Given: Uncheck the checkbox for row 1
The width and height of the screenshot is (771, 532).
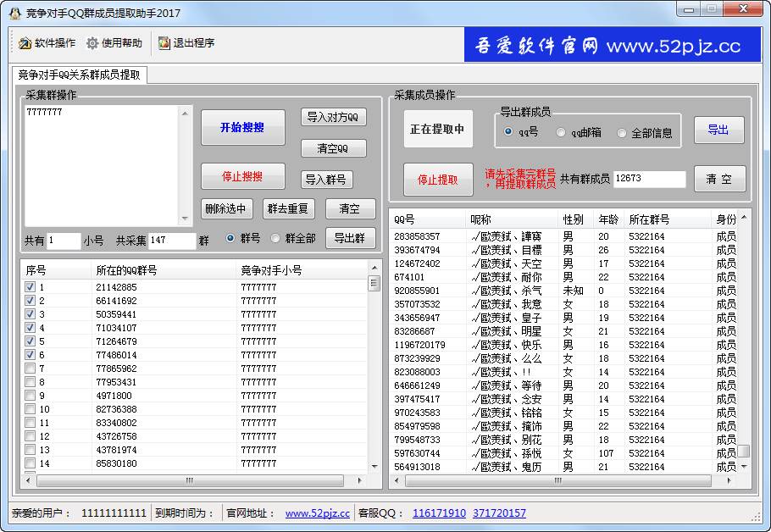Looking at the screenshot, I should click(x=30, y=287).
